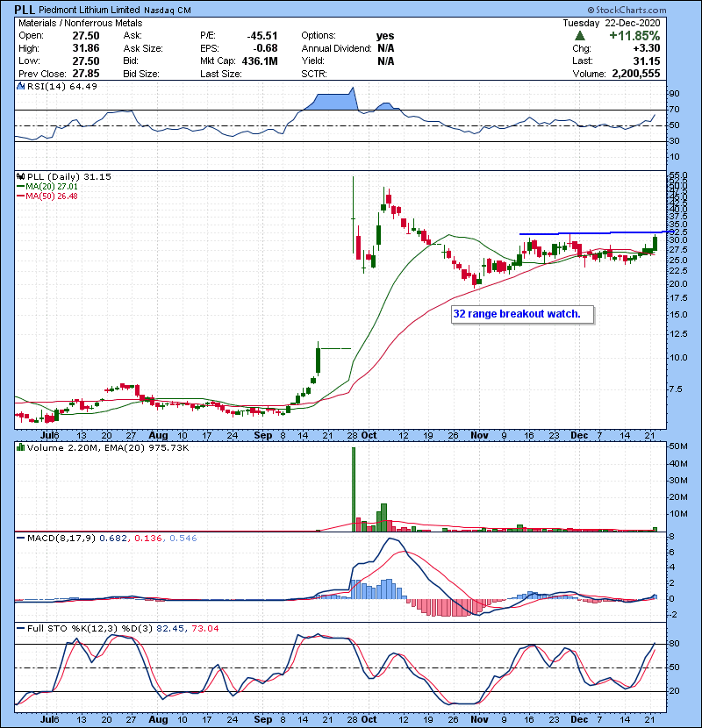Click the candlestick icon beside PLL (Daily)
Screen dimensions: 702x728
pyautogui.click(x=21, y=176)
